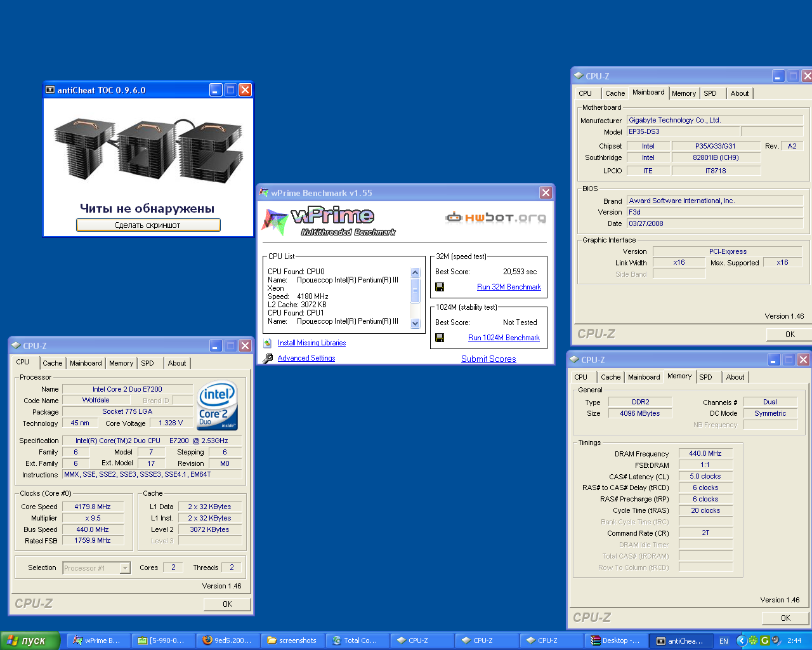Click the wPrime Benchmark title bar icon
Image resolution: width=812 pixels, height=650 pixels.
(x=264, y=193)
